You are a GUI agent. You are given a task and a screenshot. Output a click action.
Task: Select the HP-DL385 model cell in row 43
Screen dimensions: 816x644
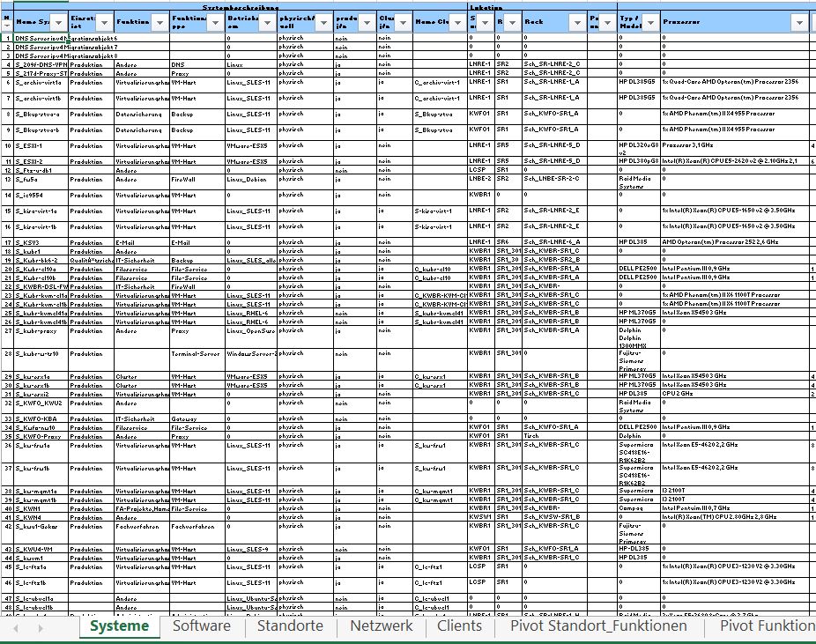point(639,550)
